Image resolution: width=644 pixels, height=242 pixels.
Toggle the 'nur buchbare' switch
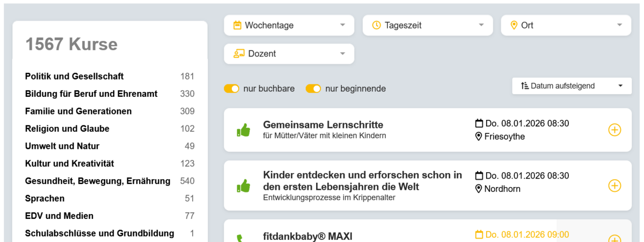click(x=231, y=89)
